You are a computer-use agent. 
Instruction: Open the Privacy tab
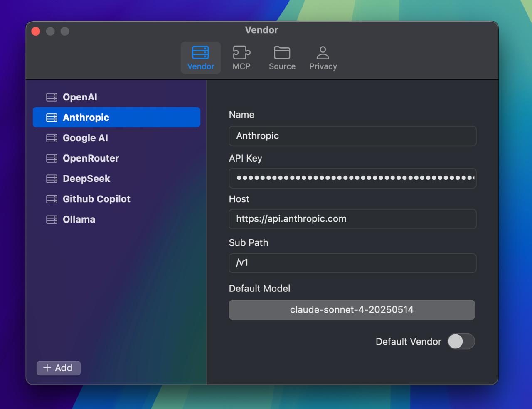tap(323, 58)
